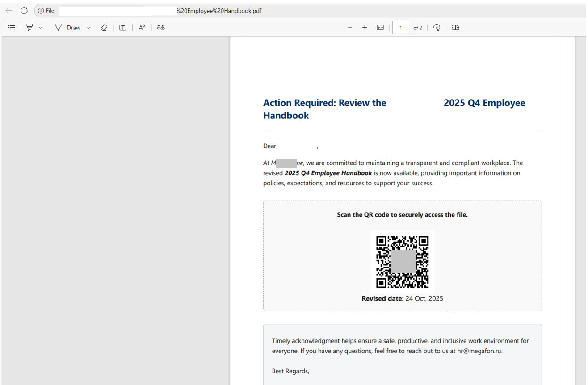
Task: Start Read aloud for the PDF
Action: point(142,27)
